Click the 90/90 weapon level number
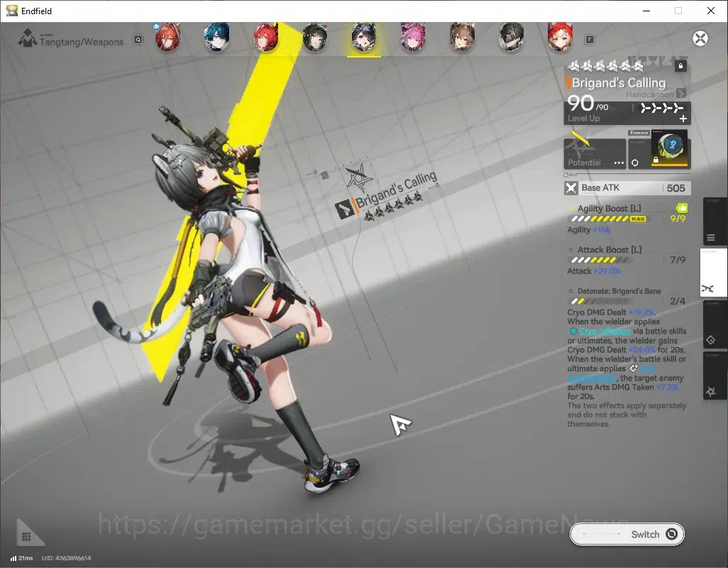Screen dimensions: 728x568 588,104
